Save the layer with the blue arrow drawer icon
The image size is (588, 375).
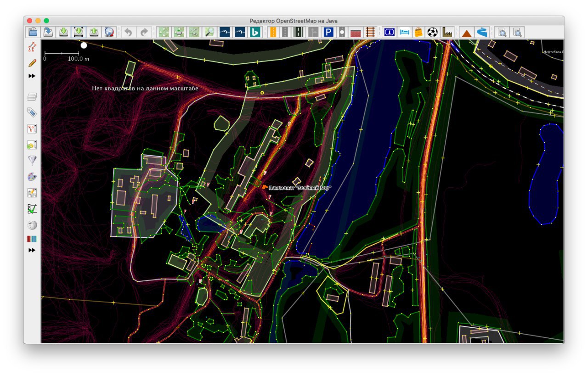point(48,32)
